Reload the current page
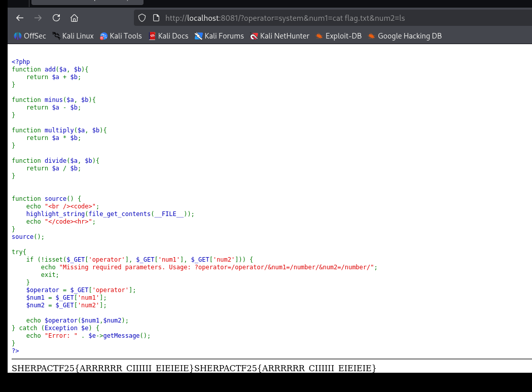 (x=56, y=18)
